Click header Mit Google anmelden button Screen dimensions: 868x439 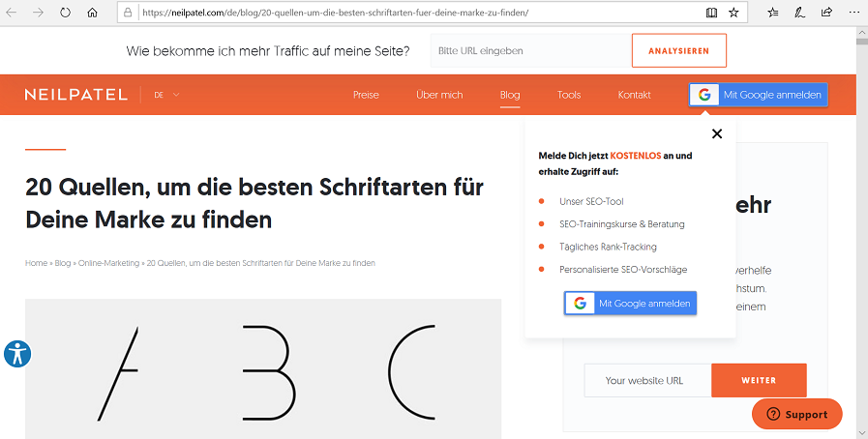(x=759, y=95)
